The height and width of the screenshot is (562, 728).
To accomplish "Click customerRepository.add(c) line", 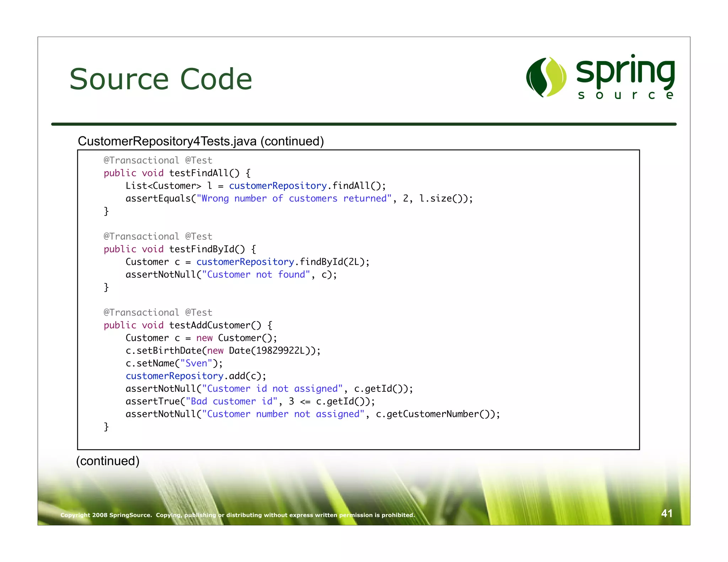I will pos(196,376).
